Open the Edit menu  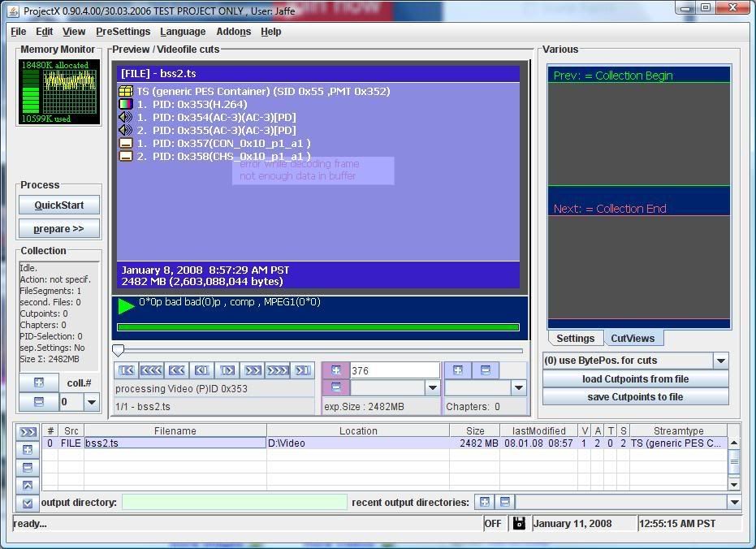[x=44, y=32]
